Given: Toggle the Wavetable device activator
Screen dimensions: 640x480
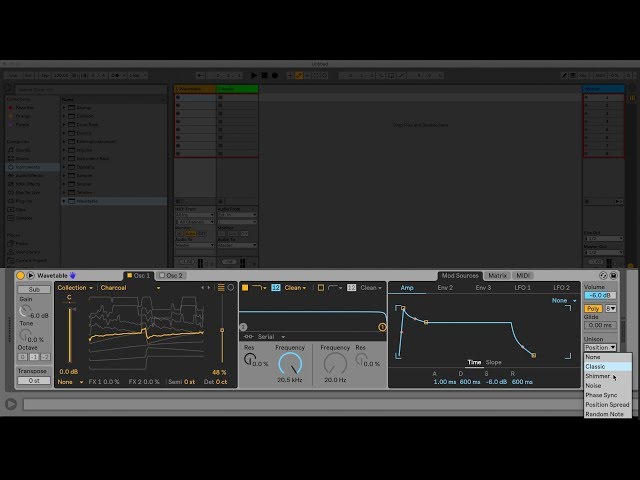Looking at the screenshot, I should (x=20, y=276).
